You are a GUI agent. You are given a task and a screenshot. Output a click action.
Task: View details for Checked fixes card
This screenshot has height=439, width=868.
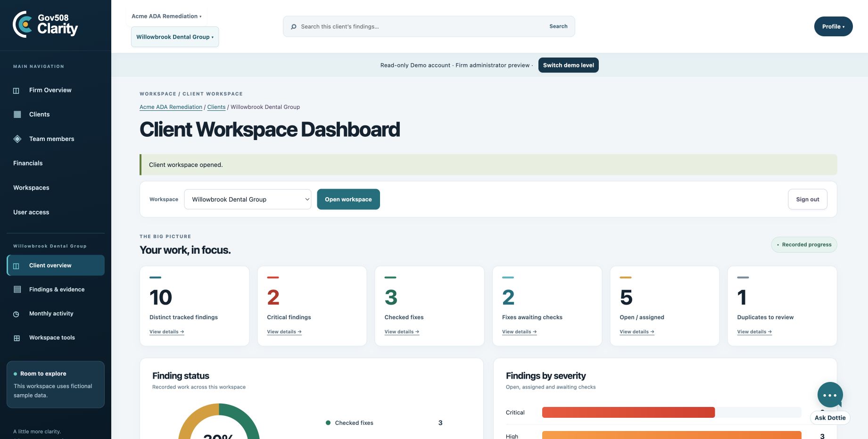pyautogui.click(x=402, y=332)
